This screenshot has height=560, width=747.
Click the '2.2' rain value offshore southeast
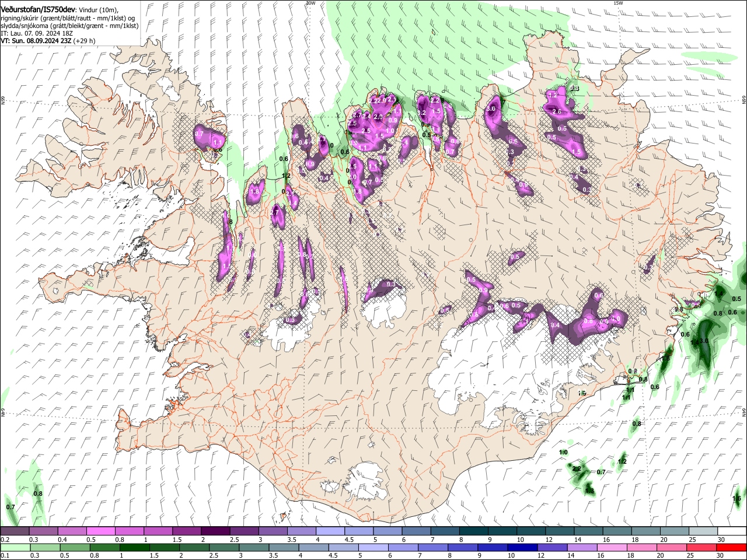tap(577, 468)
